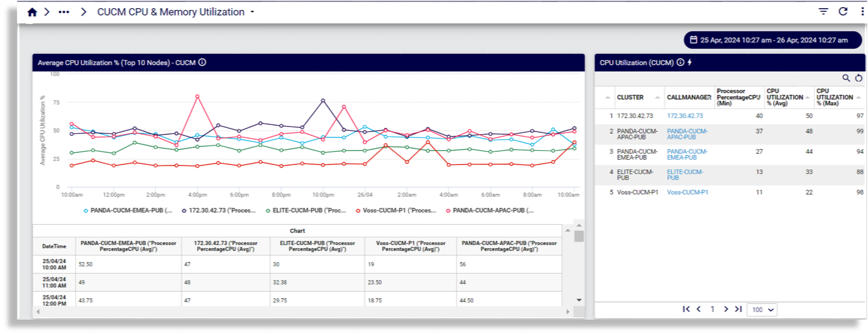
Task: Click the lightning bolt icon on CPU Utilization widget
Action: [689, 62]
